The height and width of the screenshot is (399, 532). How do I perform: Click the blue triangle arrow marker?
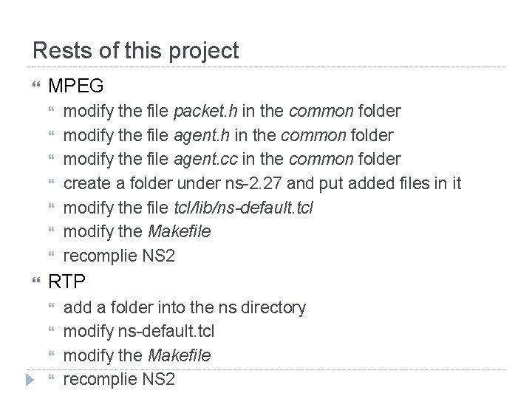pos(30,380)
